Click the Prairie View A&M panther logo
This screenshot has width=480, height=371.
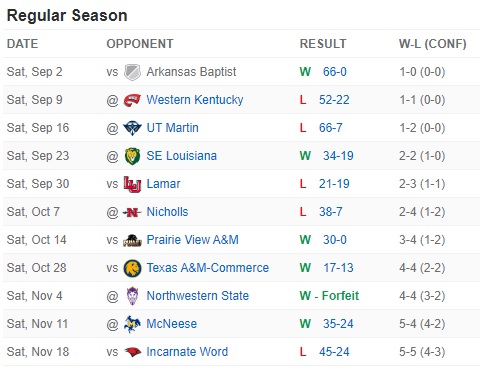[x=132, y=240]
